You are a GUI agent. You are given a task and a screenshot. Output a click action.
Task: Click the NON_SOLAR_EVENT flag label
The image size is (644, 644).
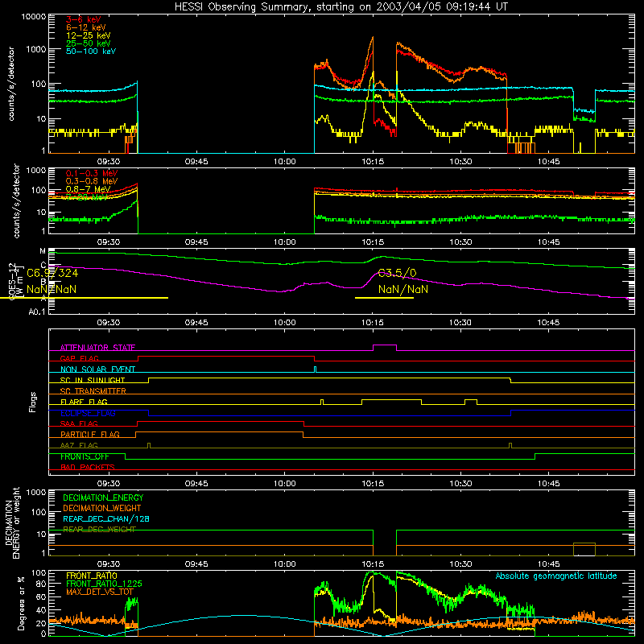[97, 369]
